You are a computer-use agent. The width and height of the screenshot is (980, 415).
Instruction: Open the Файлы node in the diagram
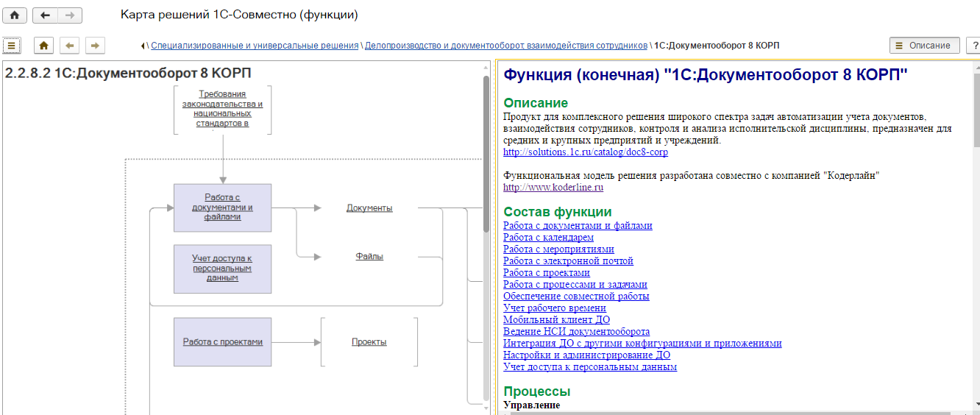(369, 257)
